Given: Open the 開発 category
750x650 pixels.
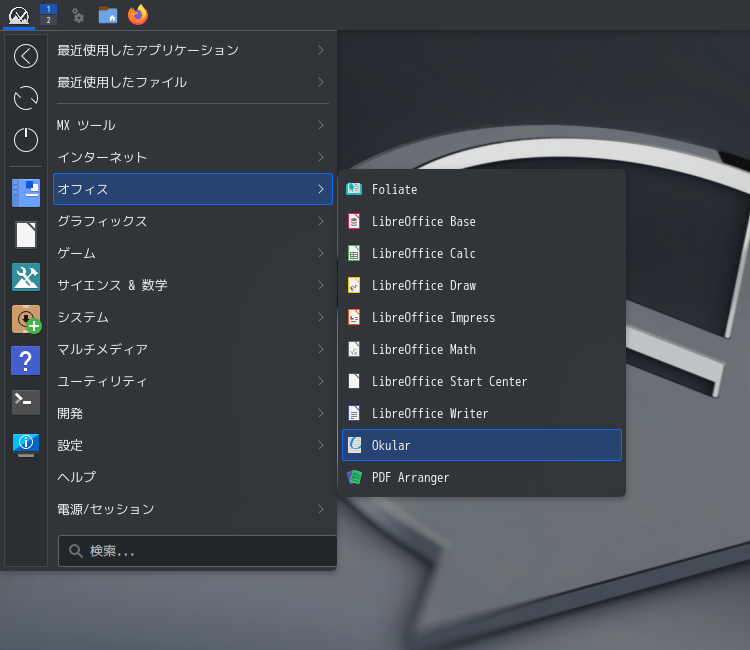Looking at the screenshot, I should (x=193, y=413).
